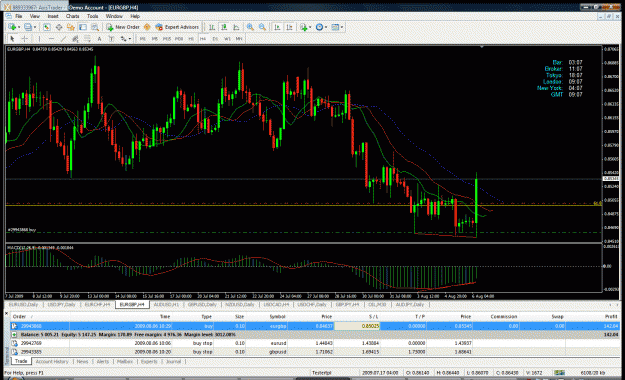Close the Terminal panel with its X
625x380 pixels.
[6, 314]
